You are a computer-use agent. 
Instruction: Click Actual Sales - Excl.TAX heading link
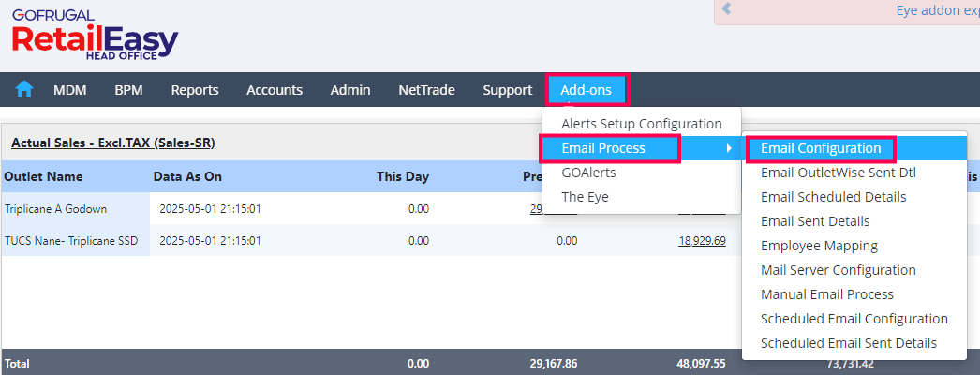coord(113,143)
